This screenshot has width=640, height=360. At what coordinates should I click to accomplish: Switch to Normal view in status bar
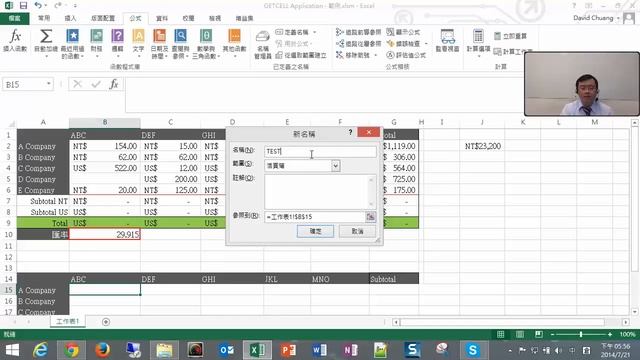tap(500, 334)
